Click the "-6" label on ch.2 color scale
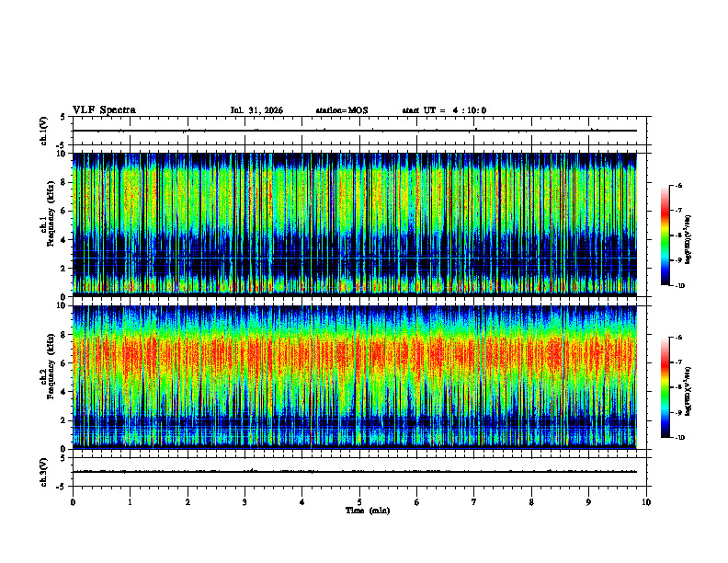The width and height of the screenshot is (728, 563). pos(679,338)
